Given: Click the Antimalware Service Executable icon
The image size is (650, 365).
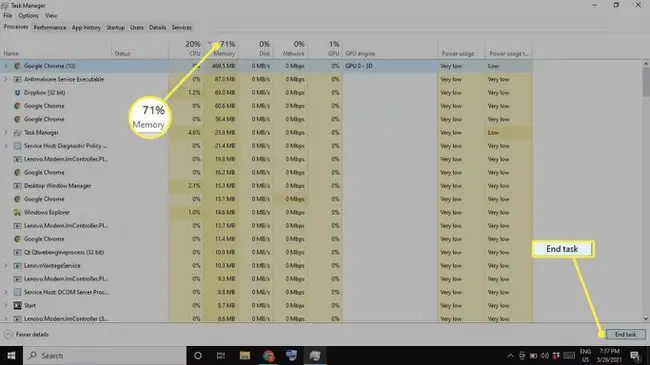Looking at the screenshot, I should click(x=17, y=79).
